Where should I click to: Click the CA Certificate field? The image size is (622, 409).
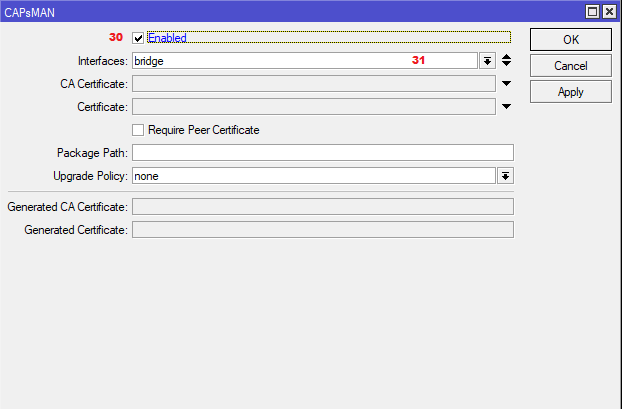point(314,84)
